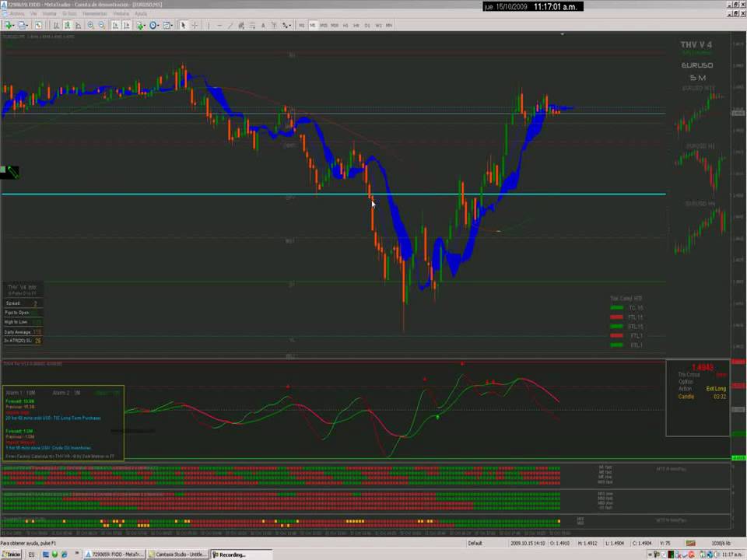Pick the trendline drawing tool
747x560 pixels.
230,25
